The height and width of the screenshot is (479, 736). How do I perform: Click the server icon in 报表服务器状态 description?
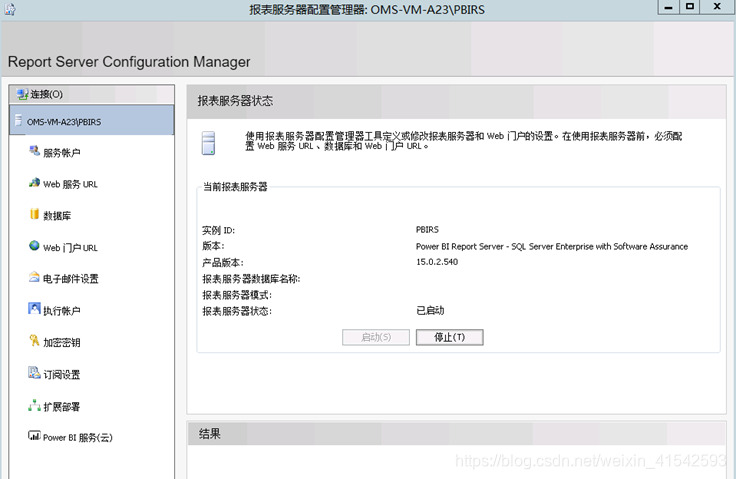(208, 143)
